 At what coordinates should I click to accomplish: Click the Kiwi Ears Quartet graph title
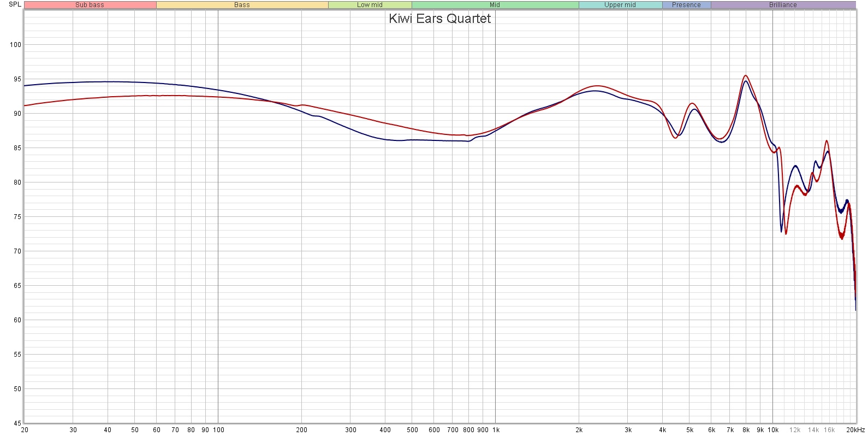(x=439, y=19)
